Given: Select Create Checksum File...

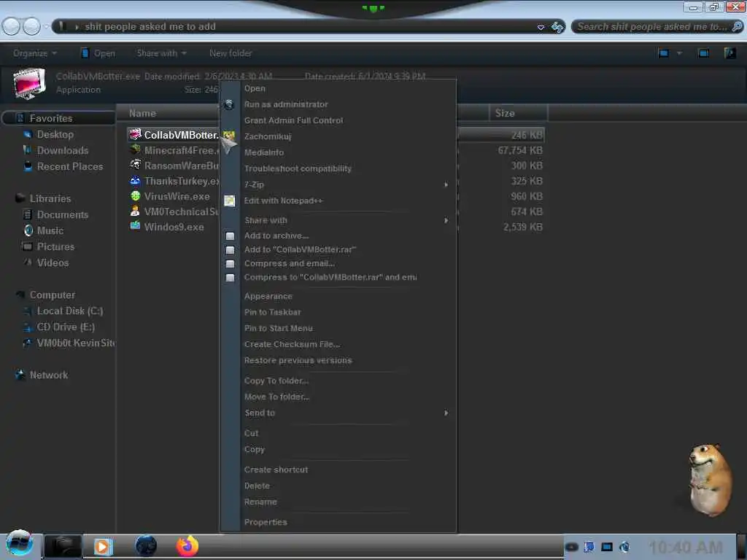Looking at the screenshot, I should coord(292,344).
